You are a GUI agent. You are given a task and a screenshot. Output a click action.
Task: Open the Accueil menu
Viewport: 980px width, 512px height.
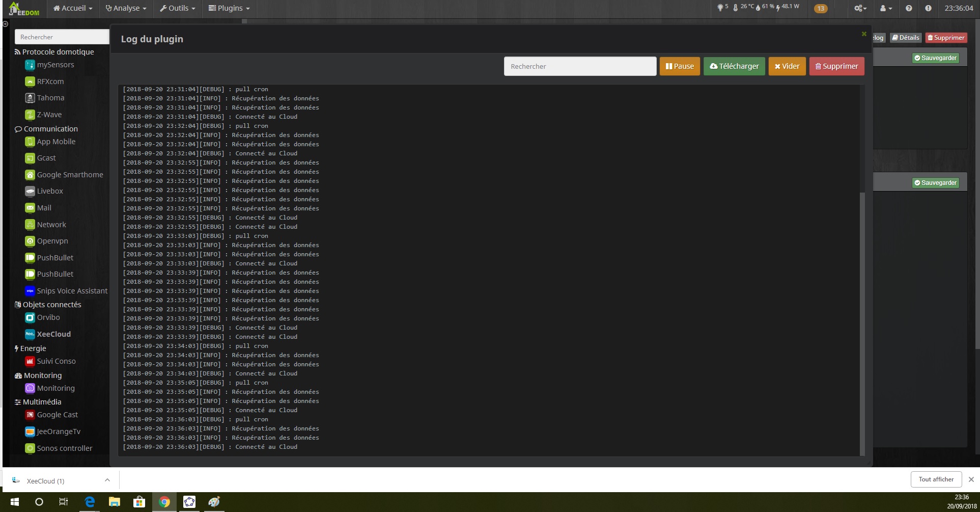[73, 8]
